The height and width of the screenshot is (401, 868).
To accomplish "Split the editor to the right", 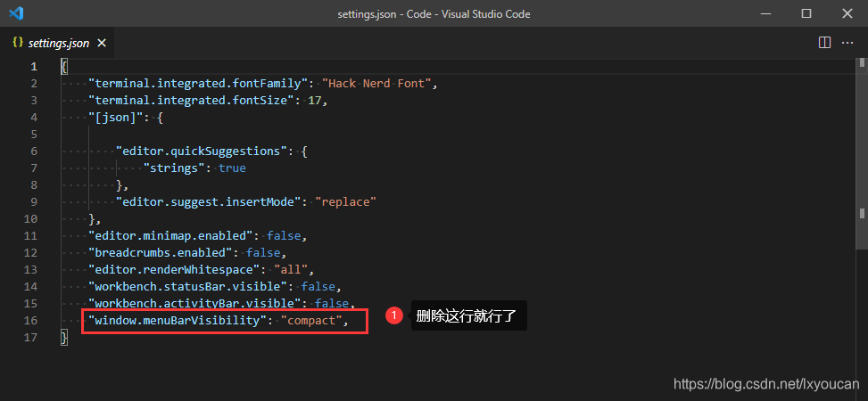I will pyautogui.click(x=824, y=43).
